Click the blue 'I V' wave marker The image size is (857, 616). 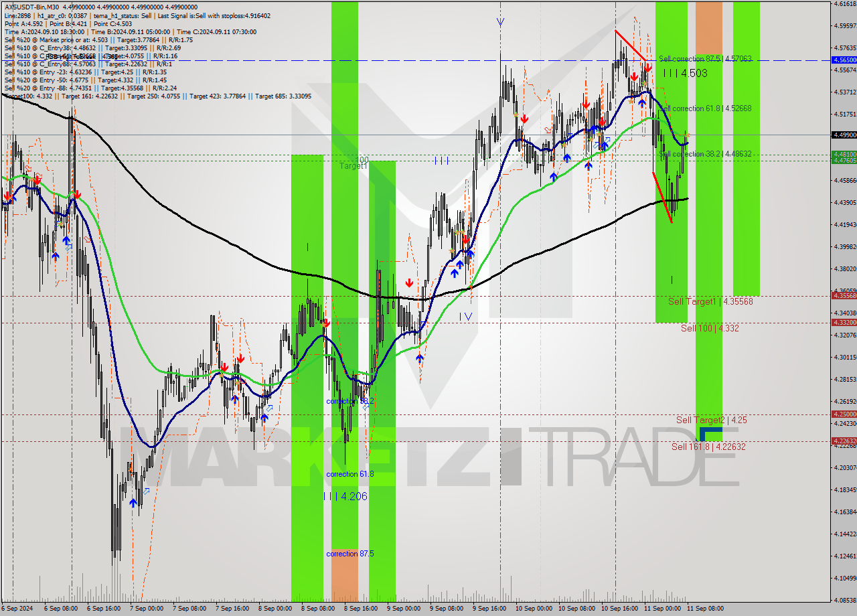(465, 316)
